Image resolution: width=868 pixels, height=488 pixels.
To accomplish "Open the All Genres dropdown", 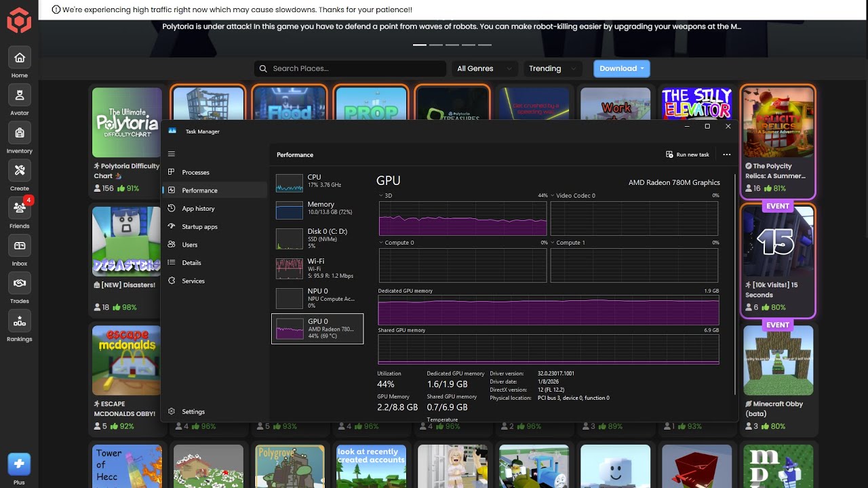I will pos(485,68).
